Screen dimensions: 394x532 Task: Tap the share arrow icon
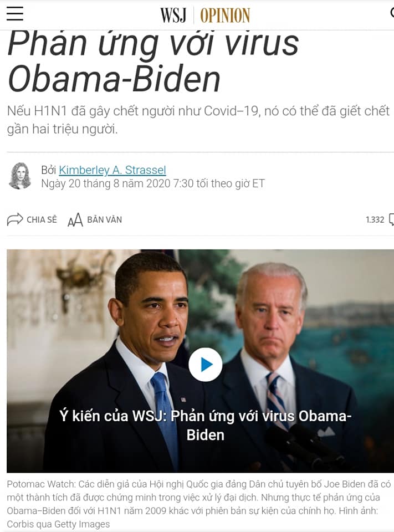(14, 219)
